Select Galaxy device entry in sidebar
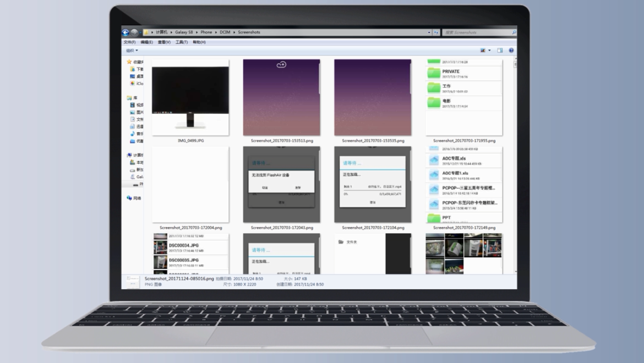Viewport: 644px width, 363px height. click(137, 177)
